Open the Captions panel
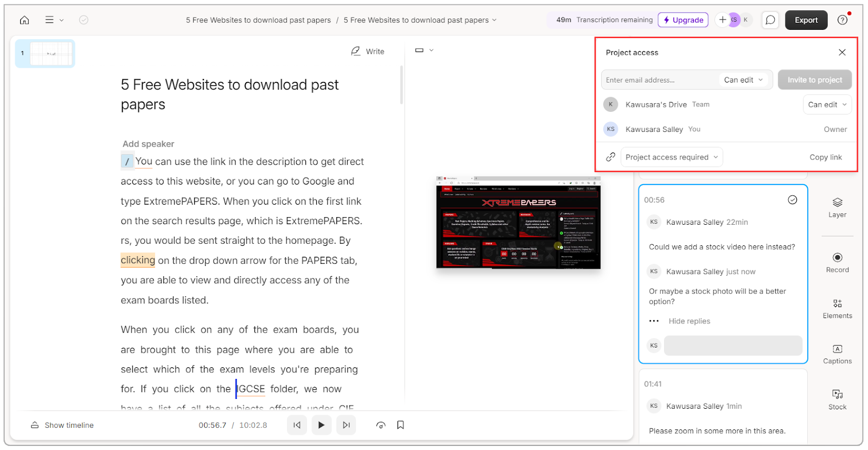The width and height of the screenshot is (868, 450). 837,354
